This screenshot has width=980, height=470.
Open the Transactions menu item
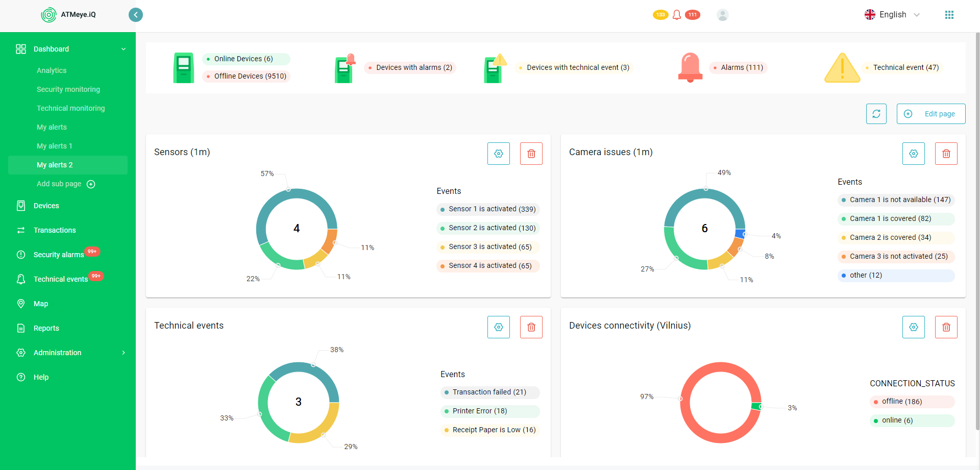55,230
